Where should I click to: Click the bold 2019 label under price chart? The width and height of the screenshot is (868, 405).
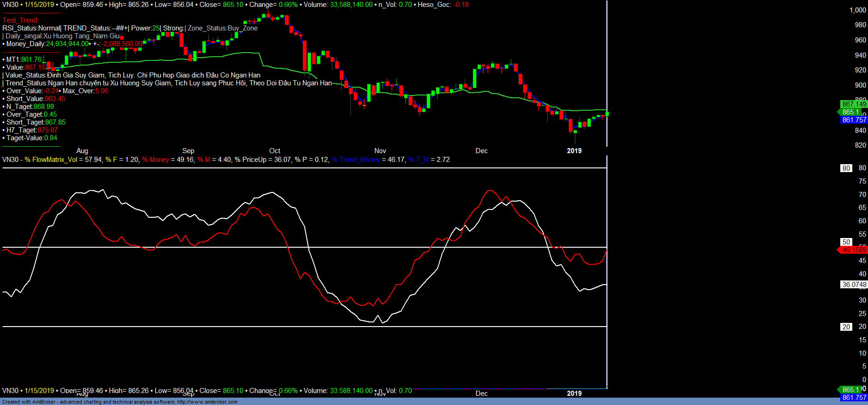[x=574, y=151]
